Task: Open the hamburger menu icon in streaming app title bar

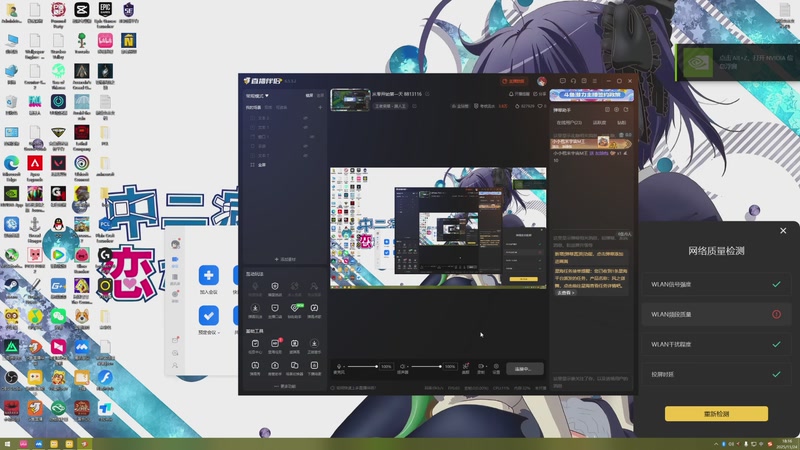Action: tap(594, 81)
